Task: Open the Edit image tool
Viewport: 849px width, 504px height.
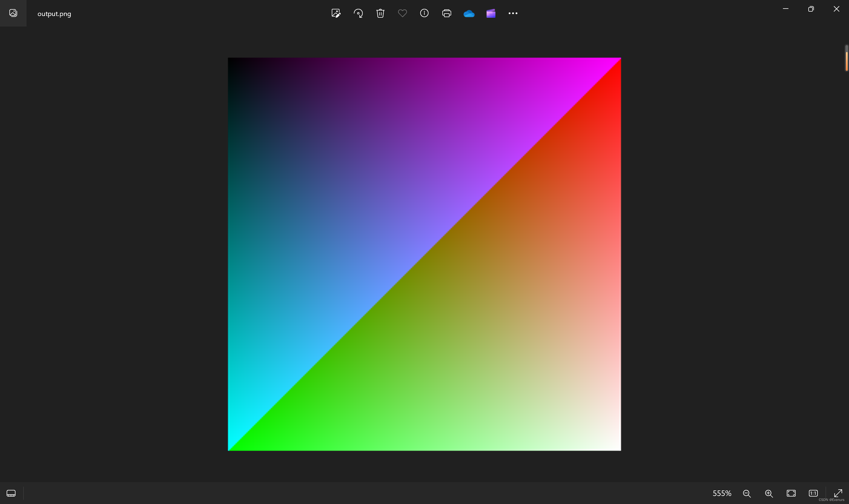Action: point(336,13)
